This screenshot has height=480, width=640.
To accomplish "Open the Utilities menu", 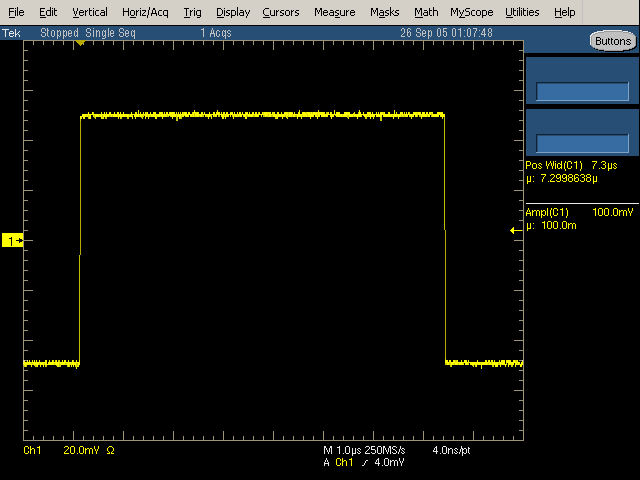I will coord(522,12).
